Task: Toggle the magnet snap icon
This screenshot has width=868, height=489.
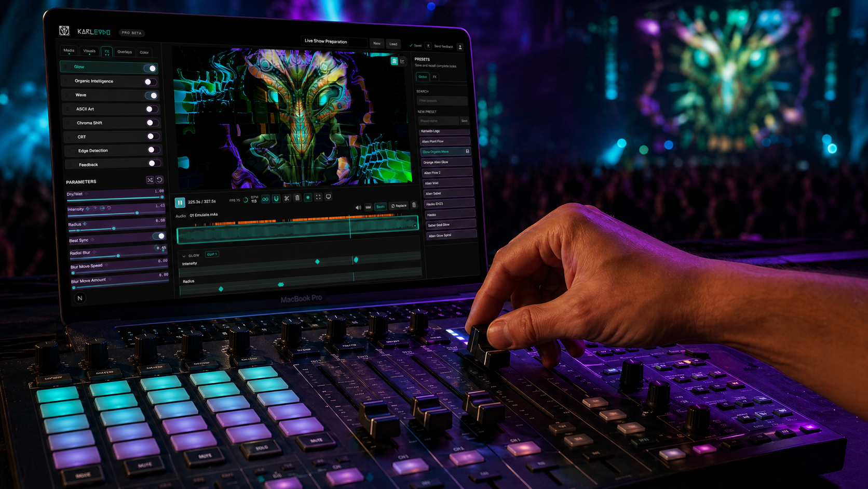Action: [x=276, y=199]
